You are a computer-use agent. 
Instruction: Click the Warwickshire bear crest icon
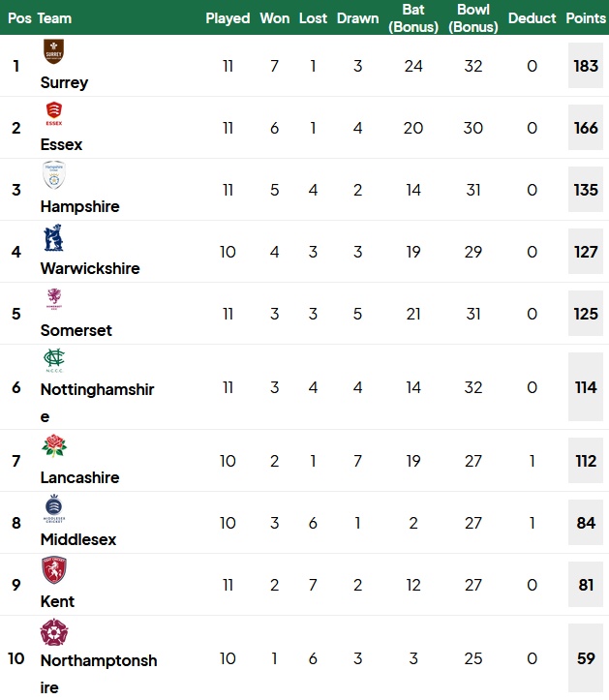53,237
